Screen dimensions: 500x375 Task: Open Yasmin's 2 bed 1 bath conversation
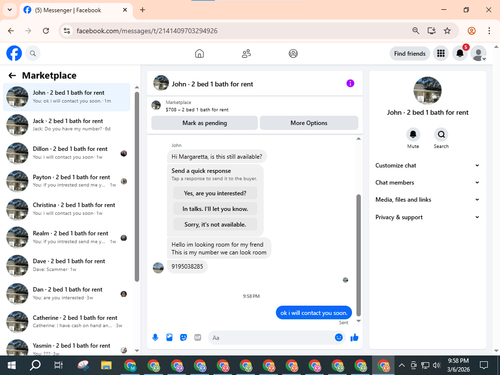[67, 347]
